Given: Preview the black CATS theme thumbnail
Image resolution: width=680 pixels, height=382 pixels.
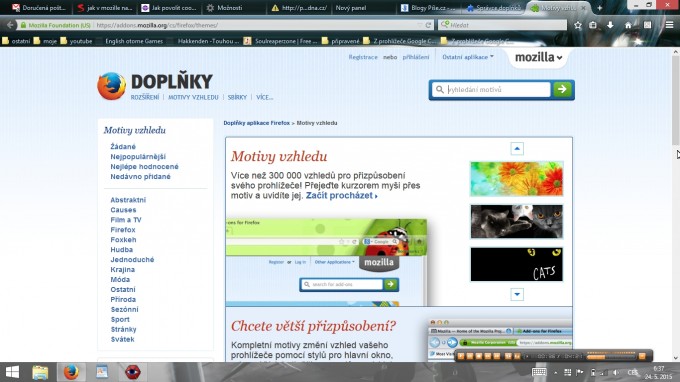Looking at the screenshot, I should (517, 264).
